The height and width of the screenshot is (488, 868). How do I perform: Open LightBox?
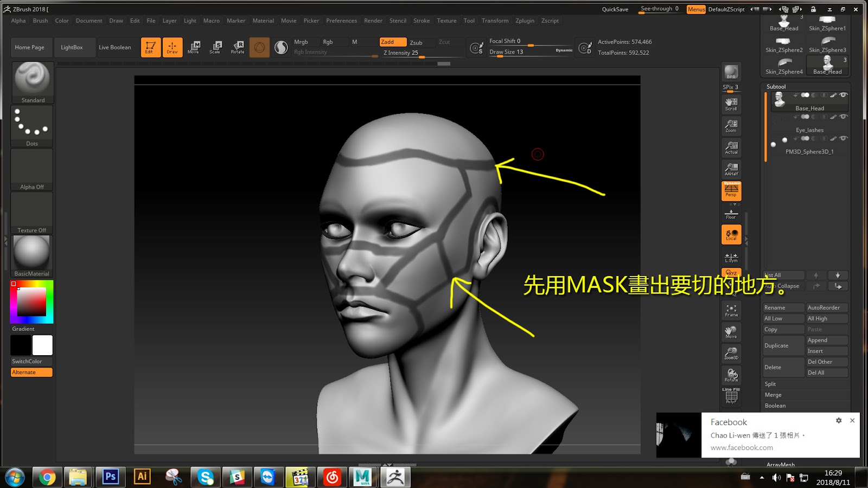75,47
